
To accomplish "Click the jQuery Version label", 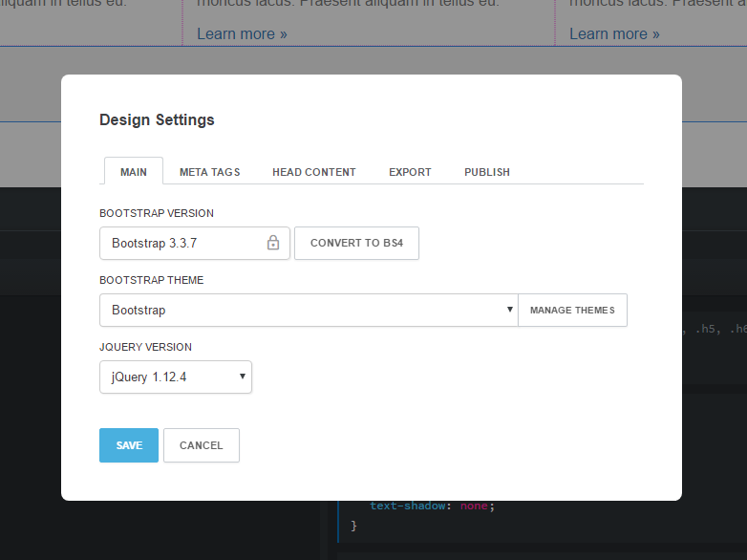I will (145, 347).
